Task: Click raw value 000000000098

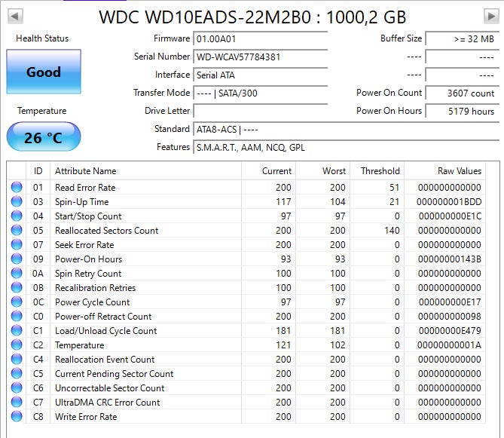Action: (450, 316)
